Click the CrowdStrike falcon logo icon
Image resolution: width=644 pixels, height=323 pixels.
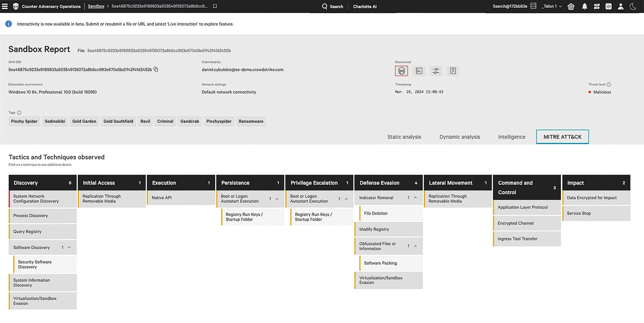click(16, 6)
